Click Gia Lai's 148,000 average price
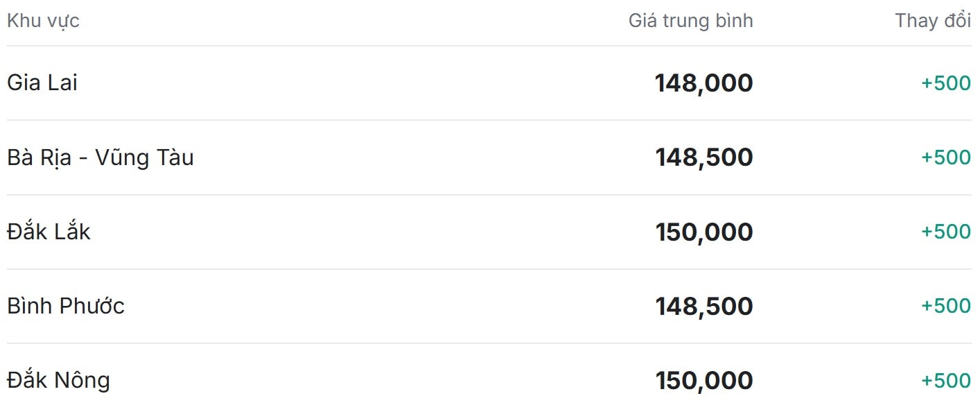Image resolution: width=980 pixels, height=412 pixels. click(703, 83)
